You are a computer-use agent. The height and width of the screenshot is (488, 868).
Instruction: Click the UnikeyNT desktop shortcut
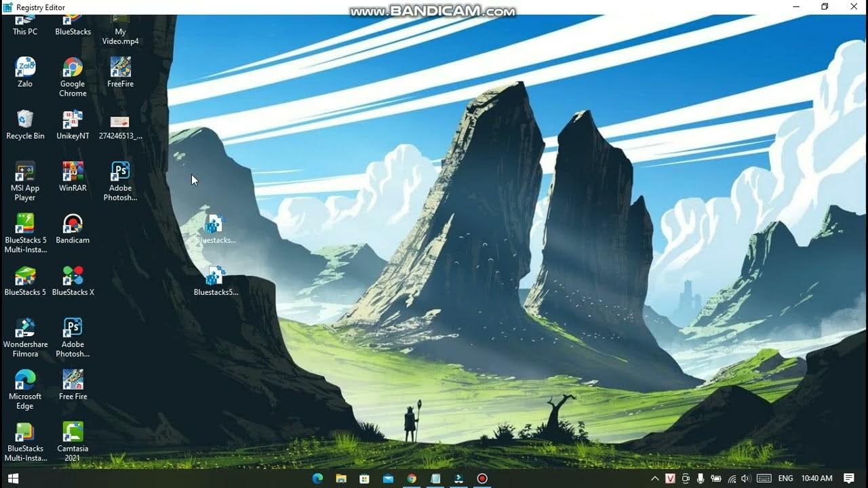[73, 125]
